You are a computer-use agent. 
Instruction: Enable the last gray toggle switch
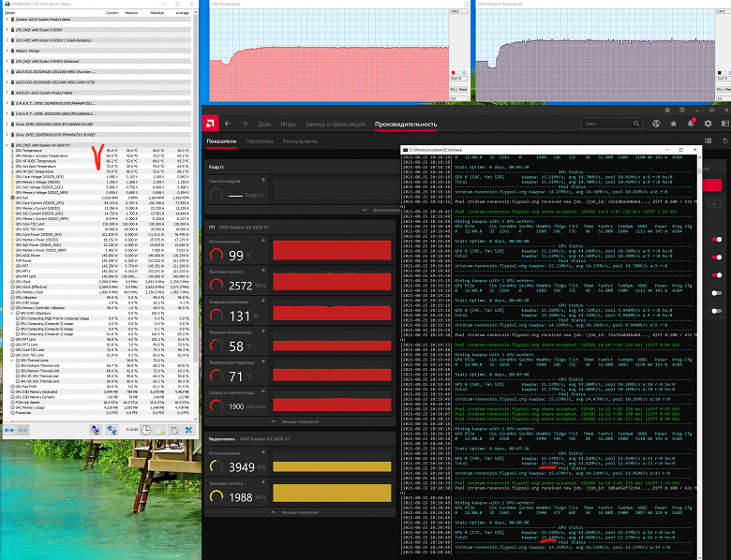717,311
